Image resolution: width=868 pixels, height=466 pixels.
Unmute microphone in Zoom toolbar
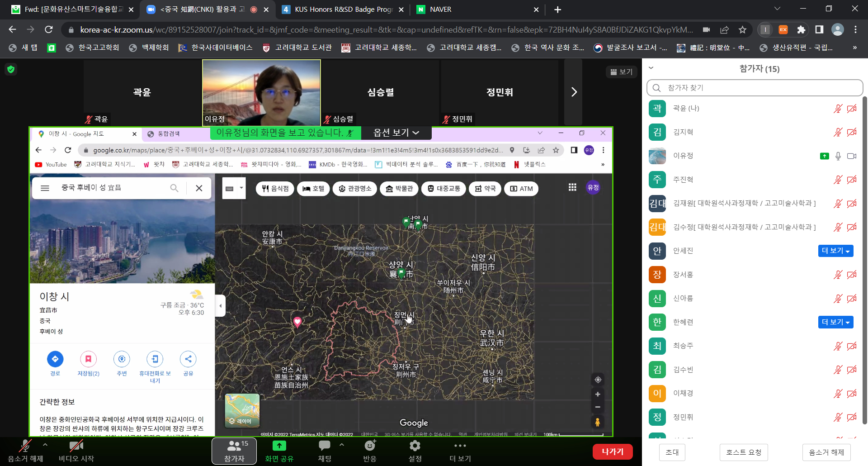pyautogui.click(x=25, y=446)
